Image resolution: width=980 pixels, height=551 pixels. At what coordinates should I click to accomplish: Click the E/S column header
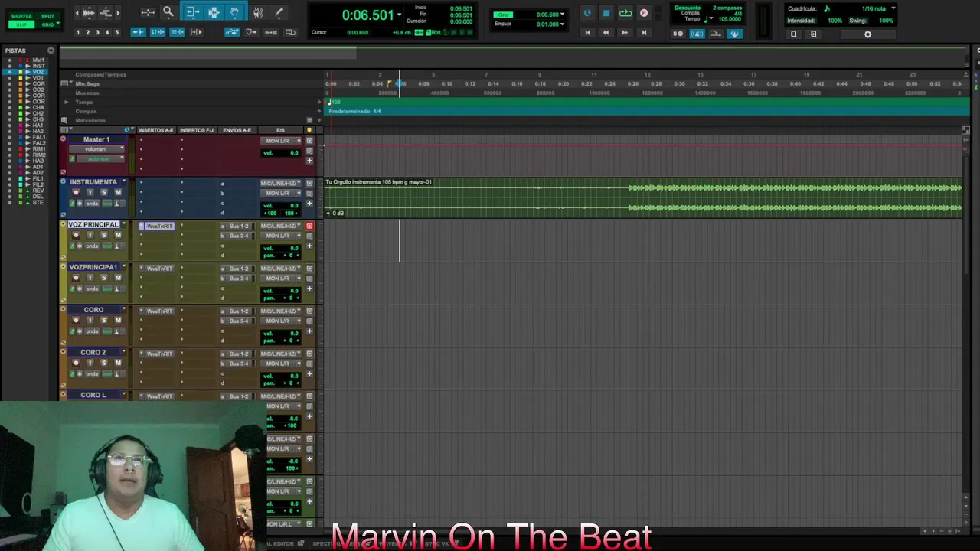pyautogui.click(x=280, y=130)
